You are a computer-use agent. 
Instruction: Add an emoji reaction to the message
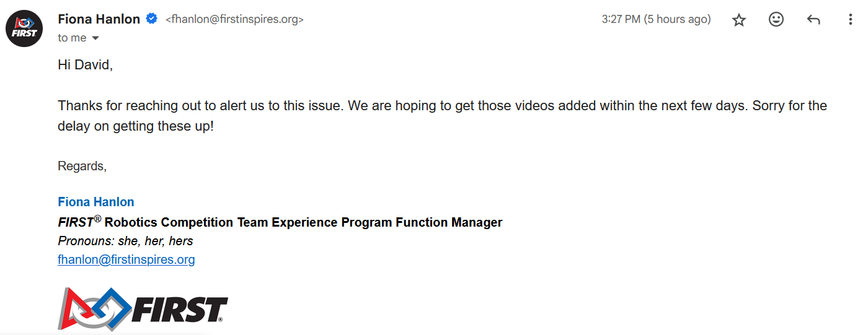point(776,20)
